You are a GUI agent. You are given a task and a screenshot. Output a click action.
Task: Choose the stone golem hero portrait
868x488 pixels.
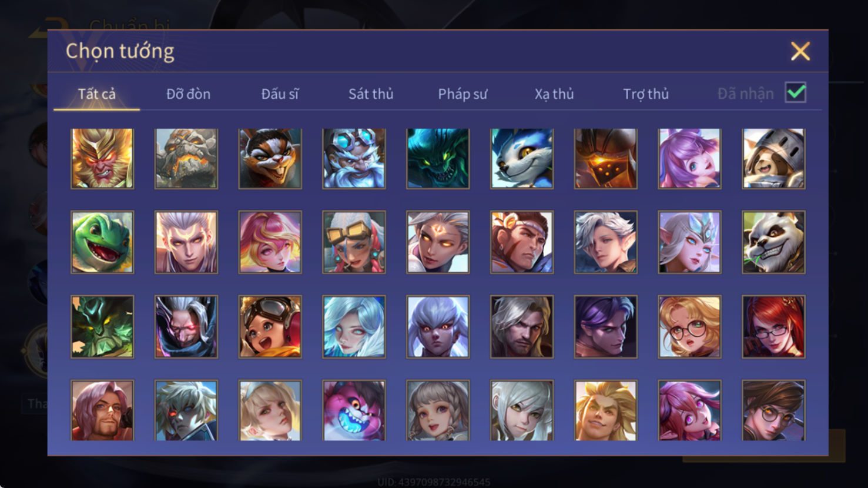(186, 159)
